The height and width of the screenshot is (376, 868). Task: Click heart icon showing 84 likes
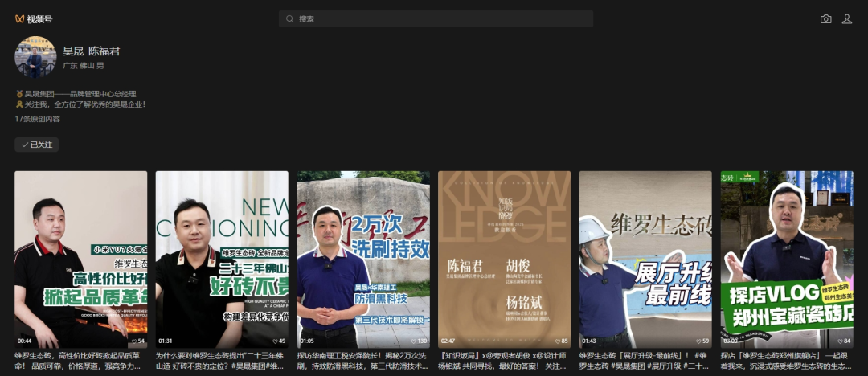(x=839, y=341)
